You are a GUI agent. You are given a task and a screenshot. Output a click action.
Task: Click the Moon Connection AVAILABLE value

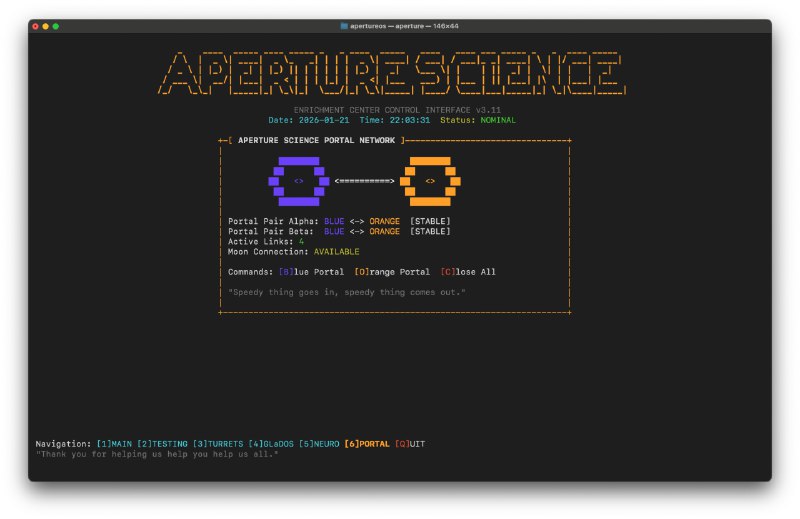click(338, 251)
